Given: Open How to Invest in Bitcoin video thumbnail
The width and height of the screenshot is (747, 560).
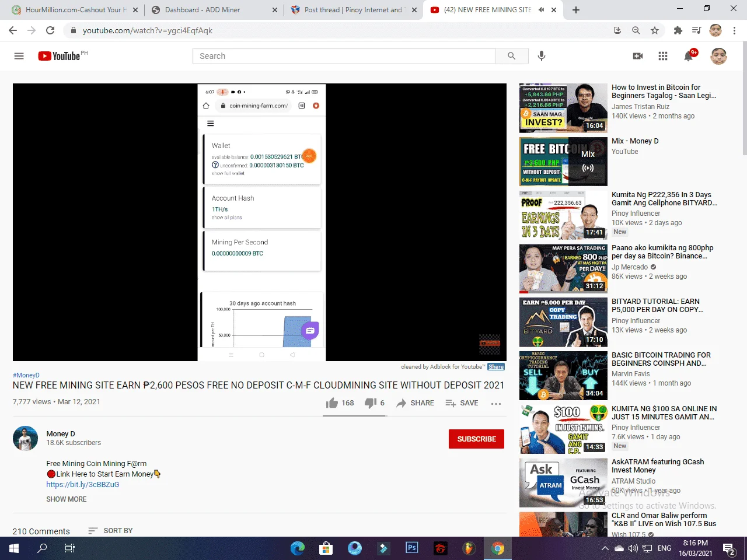Looking at the screenshot, I should [x=563, y=108].
